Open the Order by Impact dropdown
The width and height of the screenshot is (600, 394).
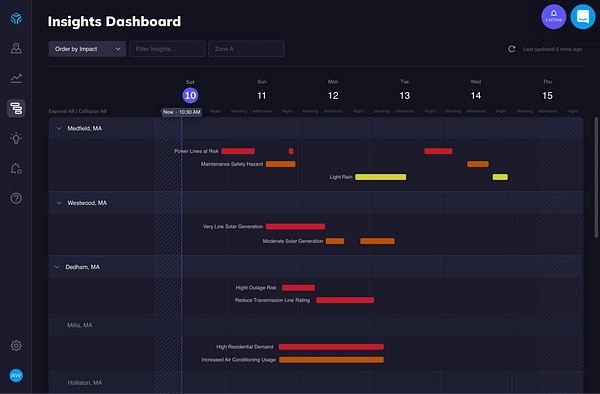87,49
